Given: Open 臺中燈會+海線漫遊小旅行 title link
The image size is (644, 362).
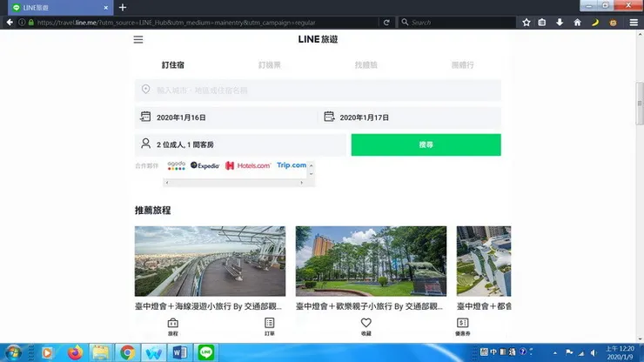Looking at the screenshot, I should [208, 306].
